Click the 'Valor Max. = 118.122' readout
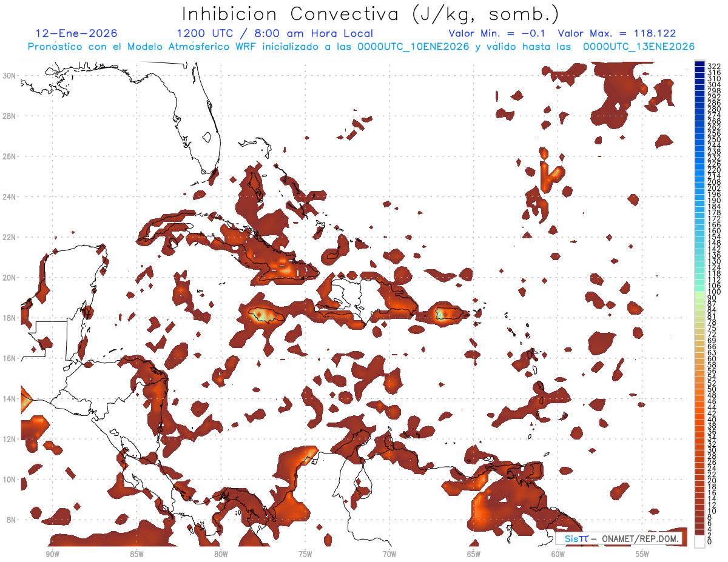 point(617,33)
